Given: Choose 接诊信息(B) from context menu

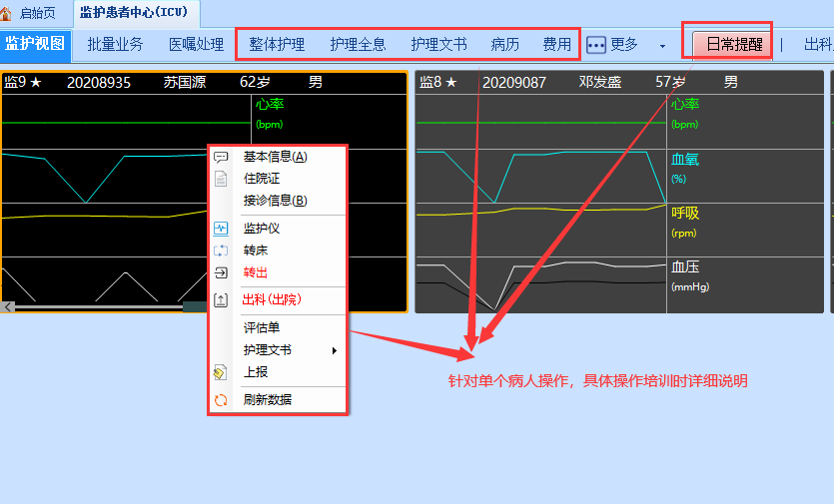Looking at the screenshot, I should coord(275,201).
